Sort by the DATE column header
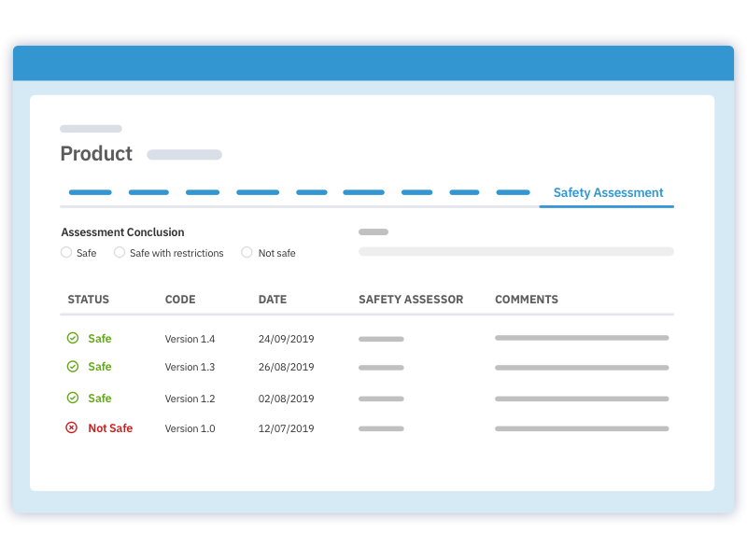The width and height of the screenshot is (747, 560). tap(273, 300)
